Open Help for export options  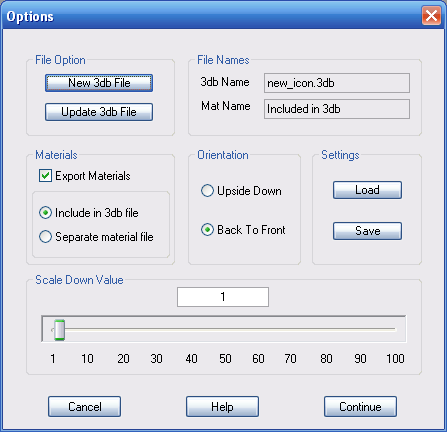click(222, 407)
